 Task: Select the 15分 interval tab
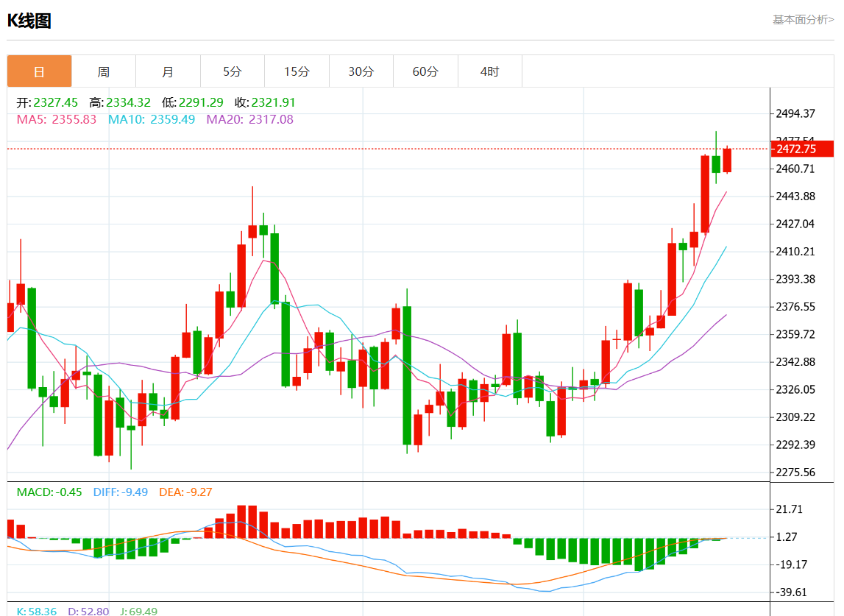pyautogui.click(x=297, y=71)
